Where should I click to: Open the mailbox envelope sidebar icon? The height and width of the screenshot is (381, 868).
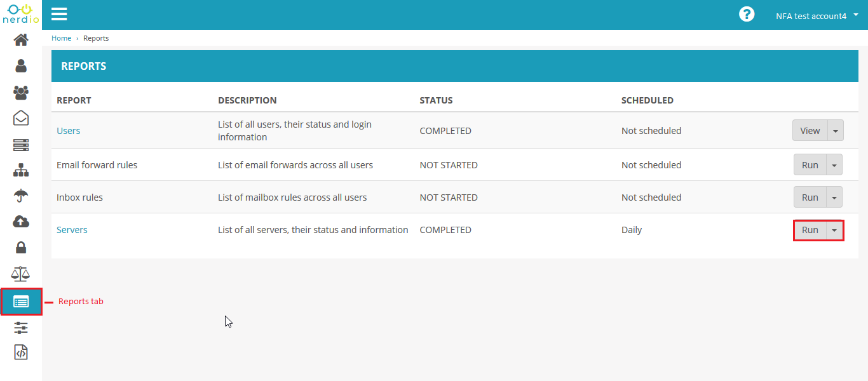[x=21, y=118]
